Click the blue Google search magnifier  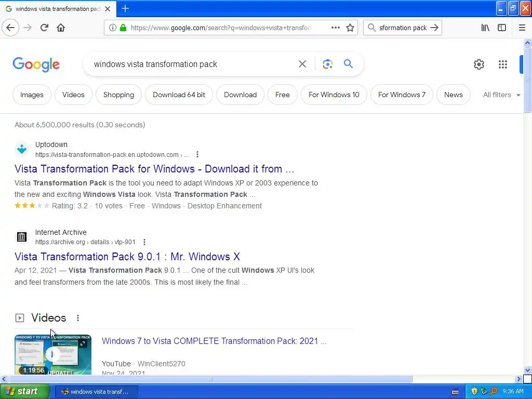coord(348,63)
